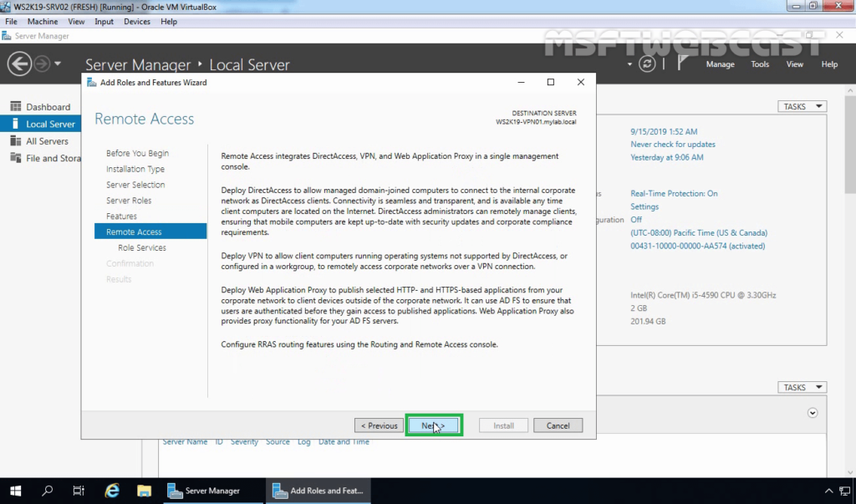The image size is (856, 504).
Task: Open VirtualBox File menu
Action: pyautogui.click(x=11, y=21)
